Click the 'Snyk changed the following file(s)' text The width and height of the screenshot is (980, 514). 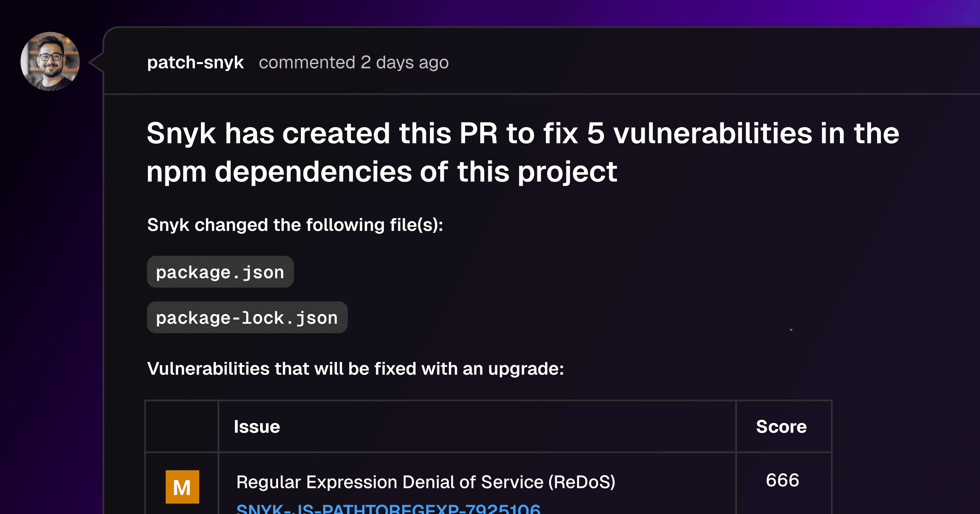(x=295, y=225)
